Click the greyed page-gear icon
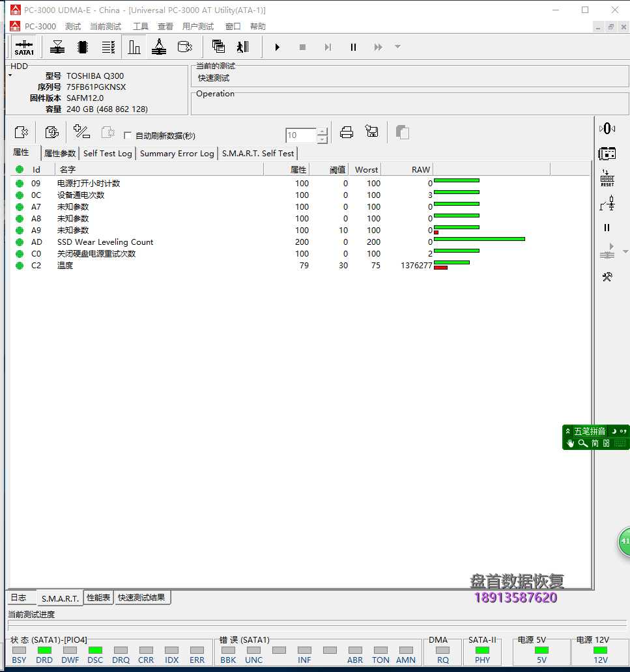Image resolution: width=630 pixels, height=672 pixels. (x=108, y=132)
